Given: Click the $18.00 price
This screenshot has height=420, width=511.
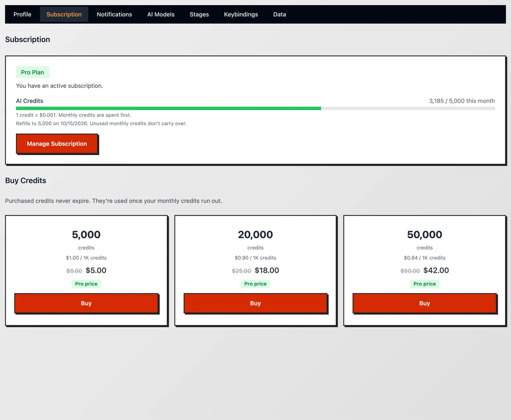Looking at the screenshot, I should click(x=267, y=270).
